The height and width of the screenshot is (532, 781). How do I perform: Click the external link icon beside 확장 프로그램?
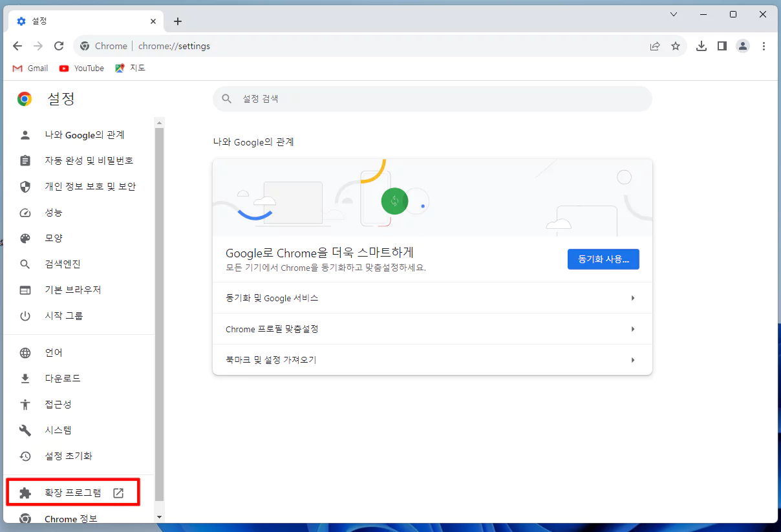coord(118,493)
